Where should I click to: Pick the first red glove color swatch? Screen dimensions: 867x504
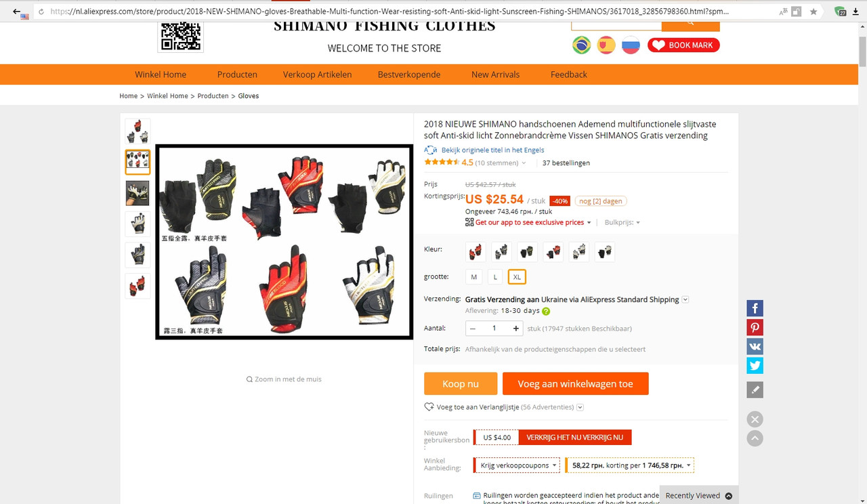tap(476, 252)
